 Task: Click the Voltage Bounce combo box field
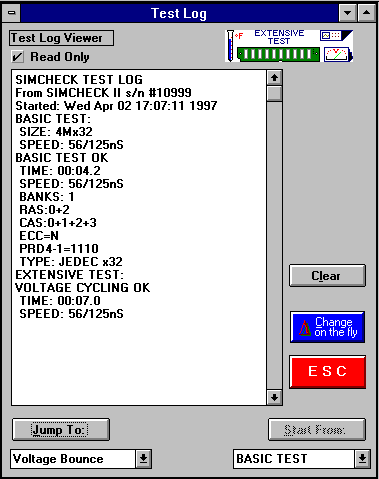point(73,459)
